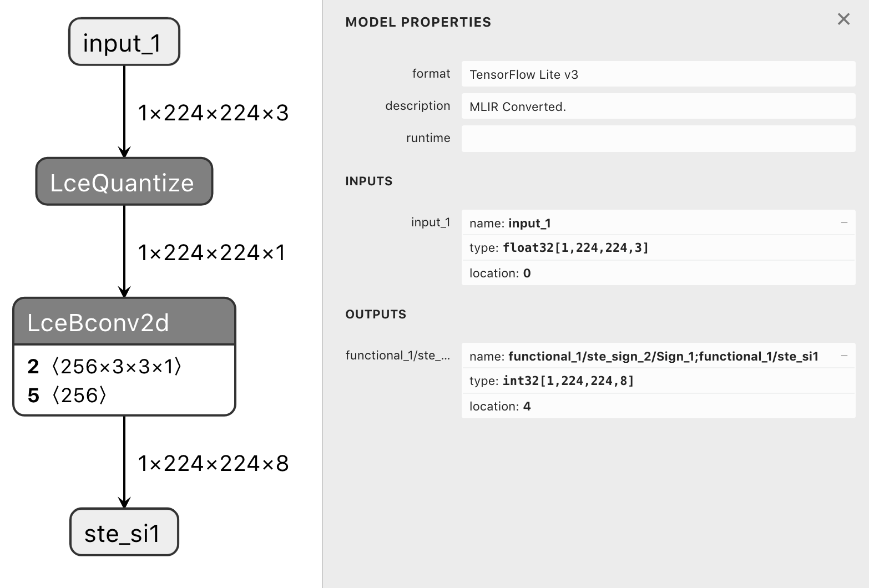Image resolution: width=869 pixels, height=588 pixels.
Task: Select the ste_si1 output node
Action: tap(124, 533)
